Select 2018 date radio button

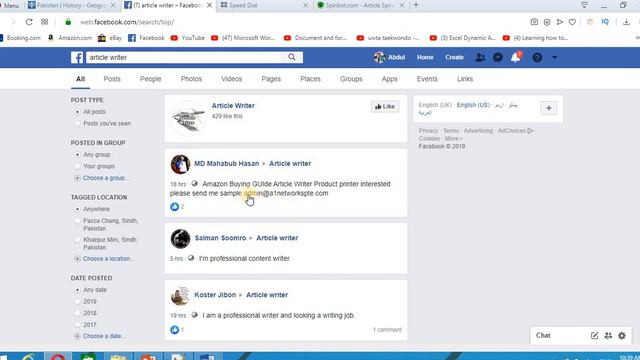(x=77, y=313)
